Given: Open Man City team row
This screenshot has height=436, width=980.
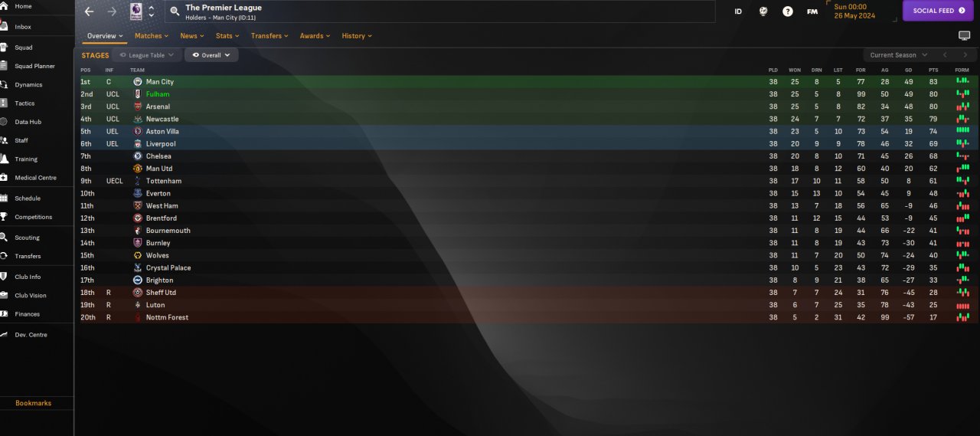Looking at the screenshot, I should tap(528, 82).
